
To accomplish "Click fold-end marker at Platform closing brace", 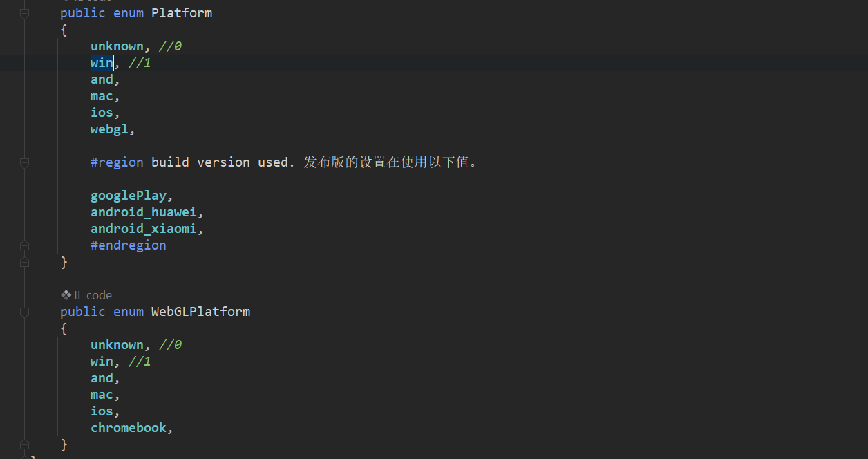I will [x=24, y=262].
